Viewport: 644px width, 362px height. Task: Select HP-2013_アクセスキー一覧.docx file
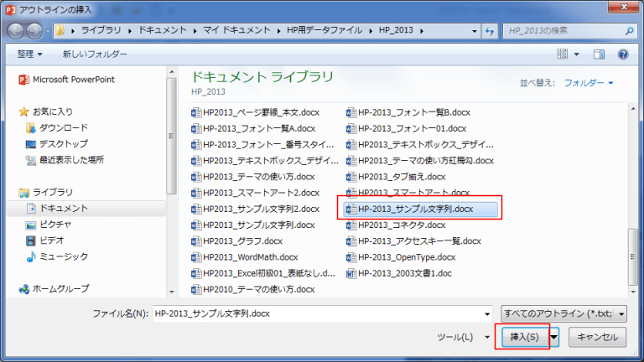click(413, 241)
